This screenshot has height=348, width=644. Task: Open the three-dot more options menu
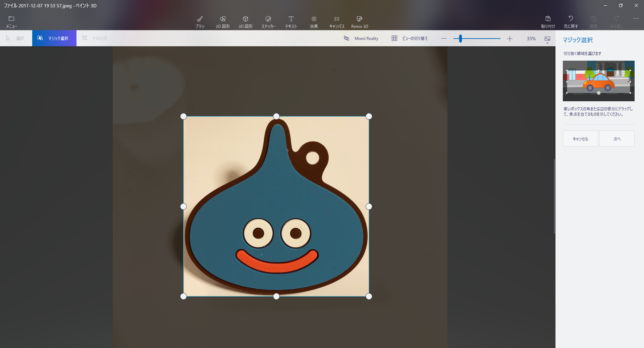636,19
